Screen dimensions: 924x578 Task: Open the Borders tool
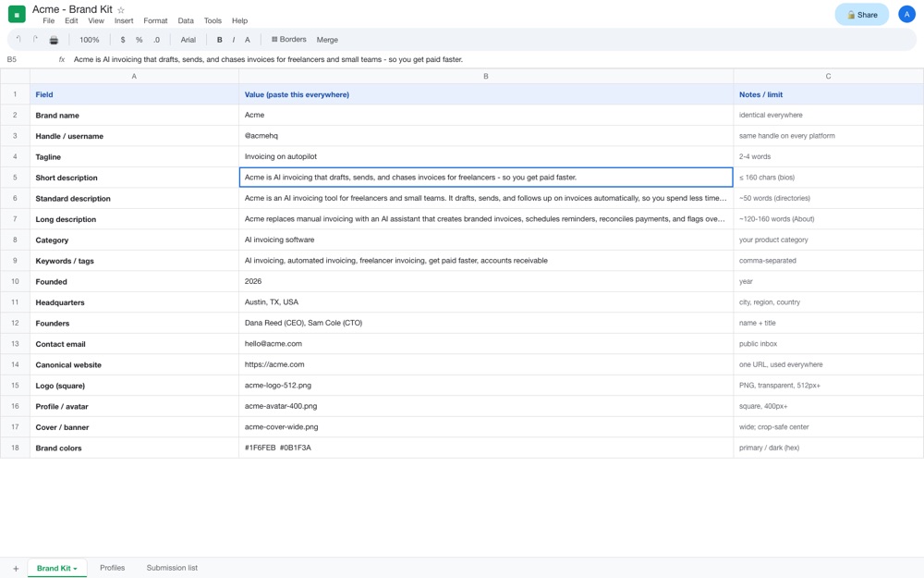pyautogui.click(x=288, y=40)
